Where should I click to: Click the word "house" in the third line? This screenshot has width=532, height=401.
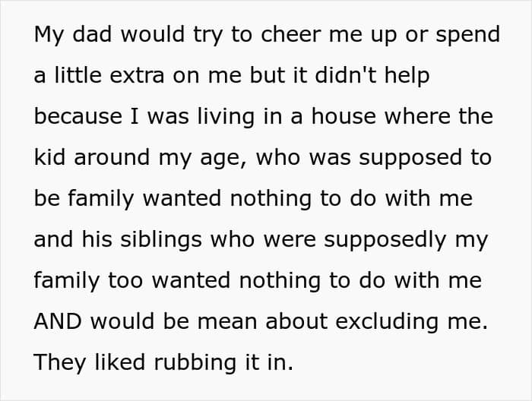pos(344,116)
